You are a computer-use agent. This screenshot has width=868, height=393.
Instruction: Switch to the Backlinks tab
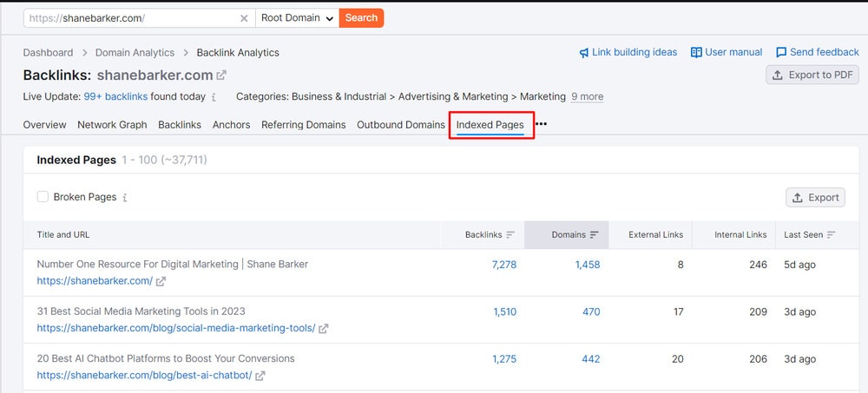point(180,125)
